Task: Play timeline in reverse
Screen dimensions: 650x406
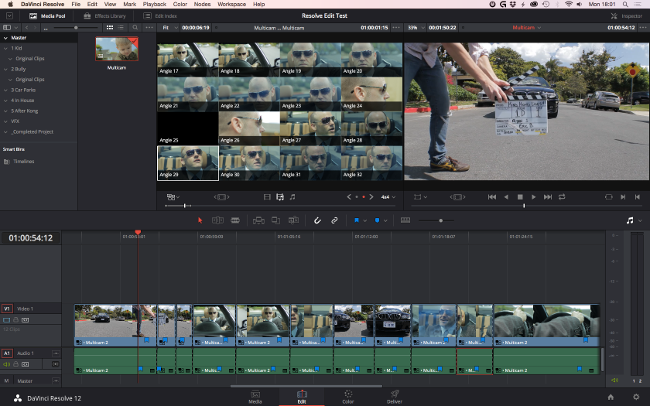Action: [506, 197]
